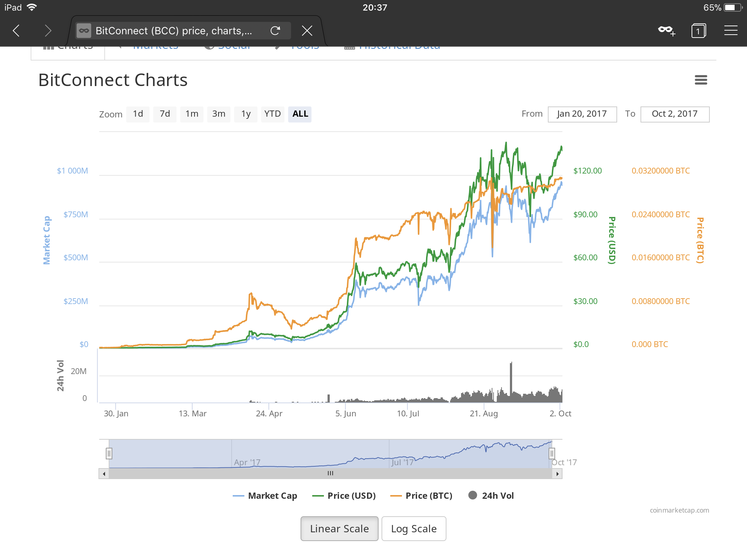Click the 20:37 clock in status bar
Image resolution: width=747 pixels, height=560 pixels.
tap(375, 8)
